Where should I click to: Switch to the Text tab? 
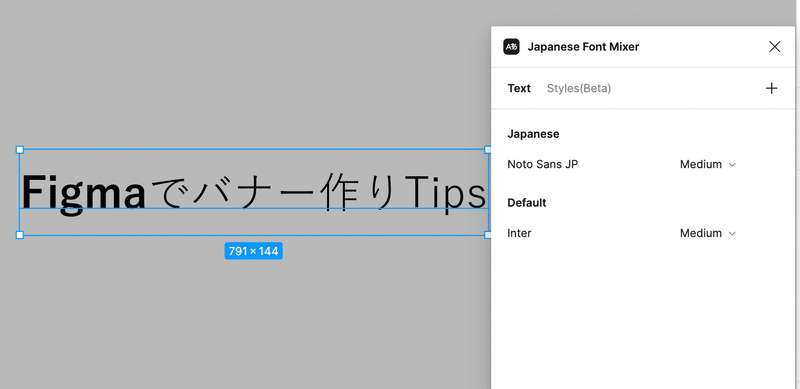click(519, 88)
